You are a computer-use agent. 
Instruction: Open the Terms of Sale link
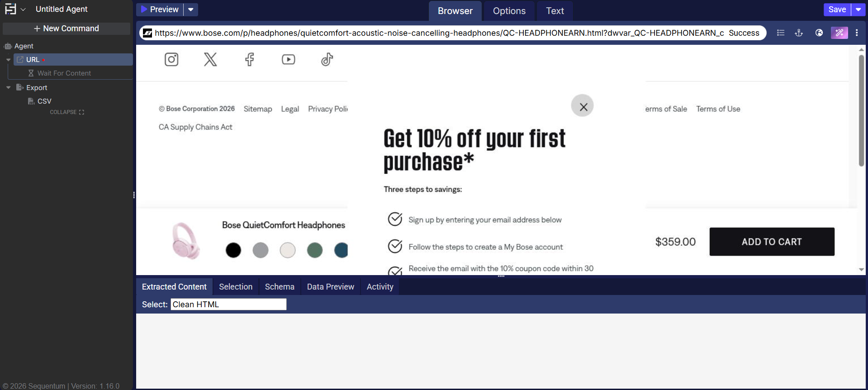[666, 109]
